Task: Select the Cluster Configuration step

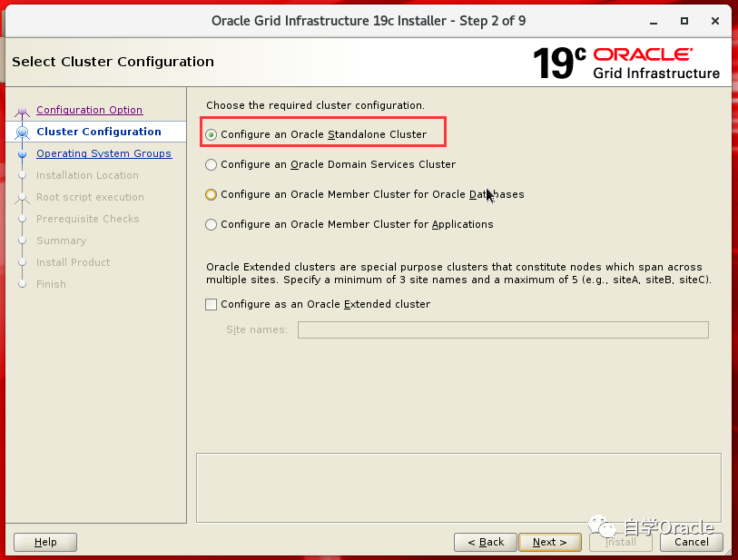Action: (x=99, y=132)
